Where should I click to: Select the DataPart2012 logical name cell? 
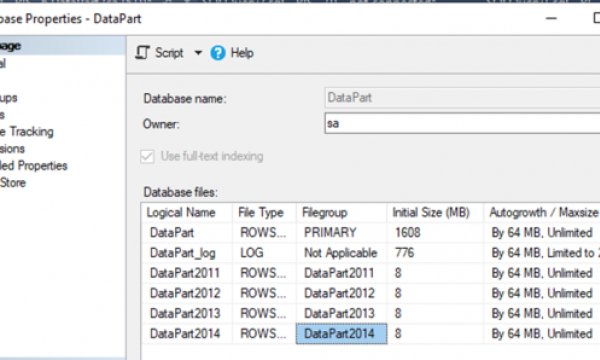pos(187,293)
